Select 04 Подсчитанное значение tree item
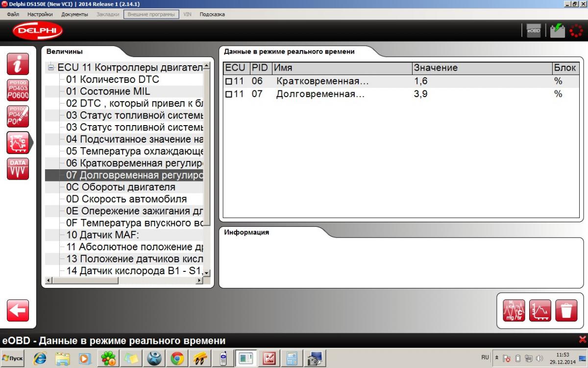 tap(135, 139)
